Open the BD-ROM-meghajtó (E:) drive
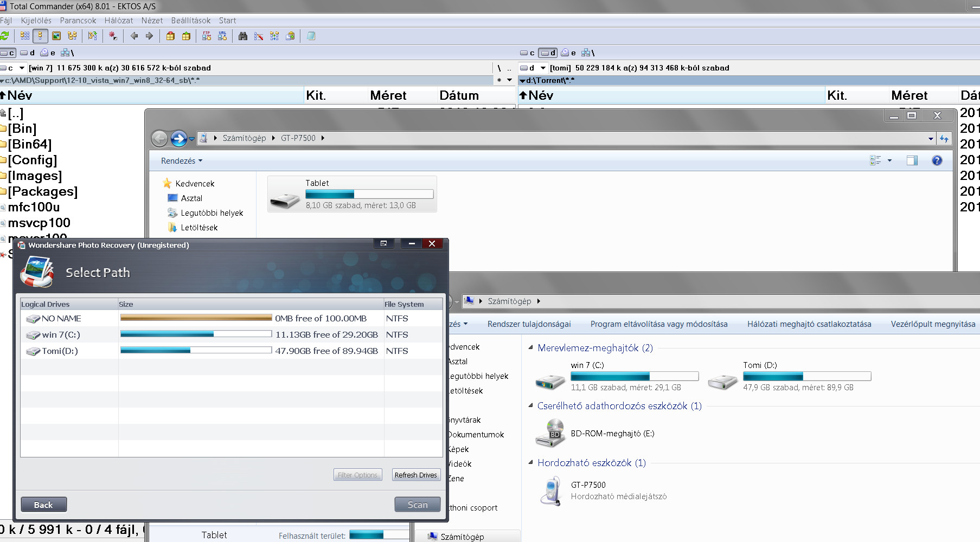Image resolution: width=980 pixels, height=542 pixels. [595, 434]
